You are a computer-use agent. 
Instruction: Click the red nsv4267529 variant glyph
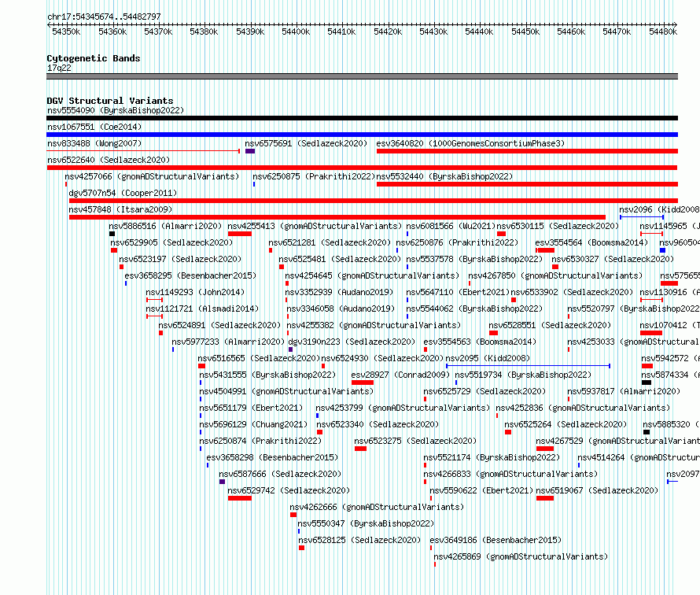click(545, 449)
